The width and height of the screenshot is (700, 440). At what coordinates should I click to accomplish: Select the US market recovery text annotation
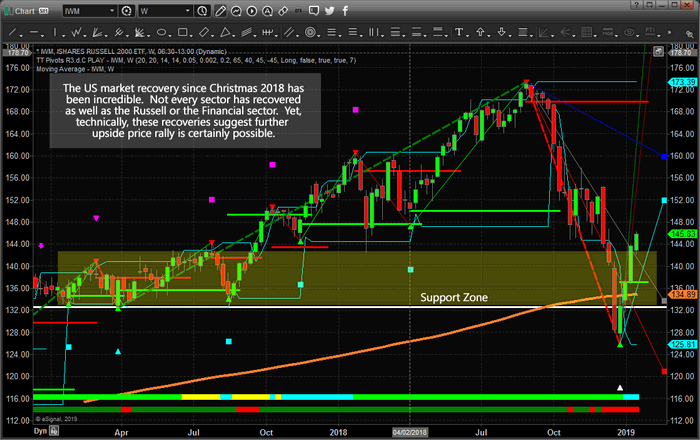(185, 111)
